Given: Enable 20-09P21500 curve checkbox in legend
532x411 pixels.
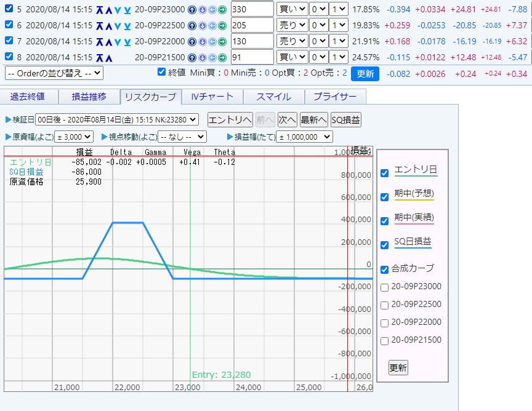Looking at the screenshot, I should (x=384, y=341).
